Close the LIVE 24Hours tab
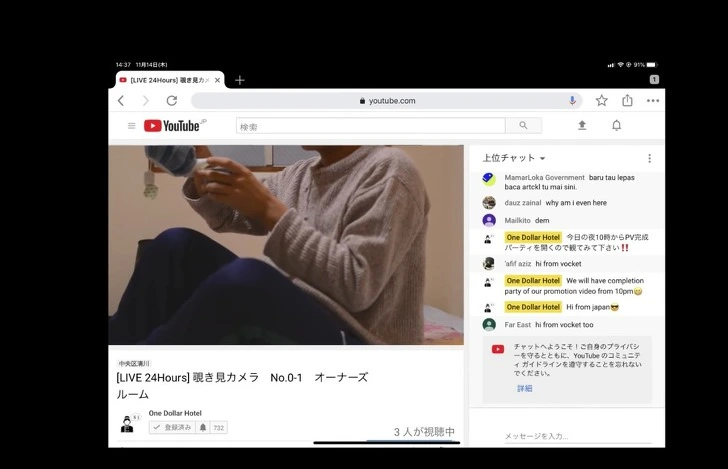 point(217,80)
